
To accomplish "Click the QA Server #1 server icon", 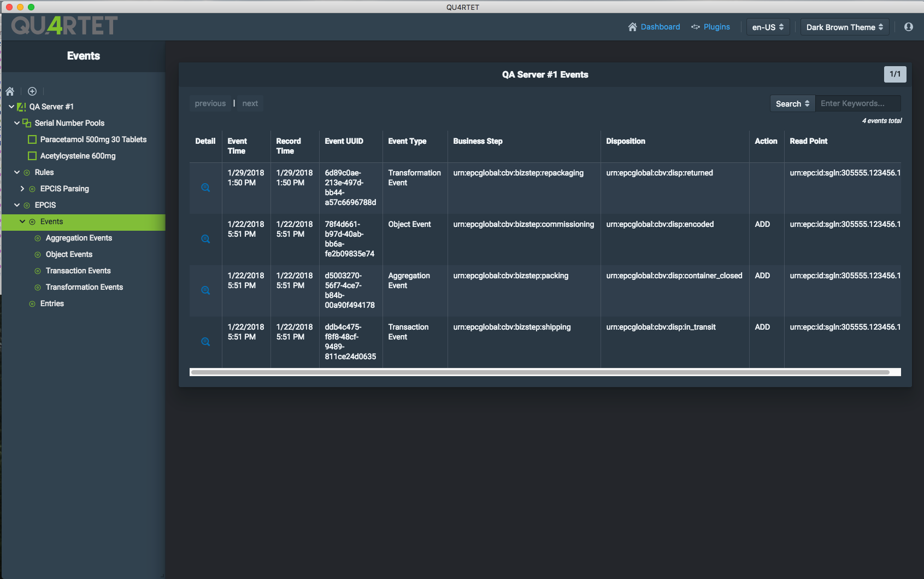I will [21, 107].
